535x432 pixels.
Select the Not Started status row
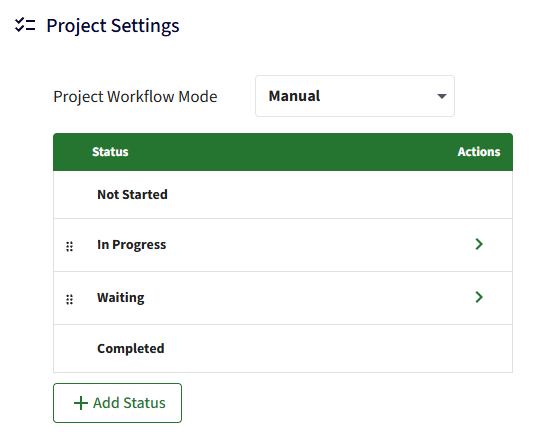pyautogui.click(x=283, y=195)
